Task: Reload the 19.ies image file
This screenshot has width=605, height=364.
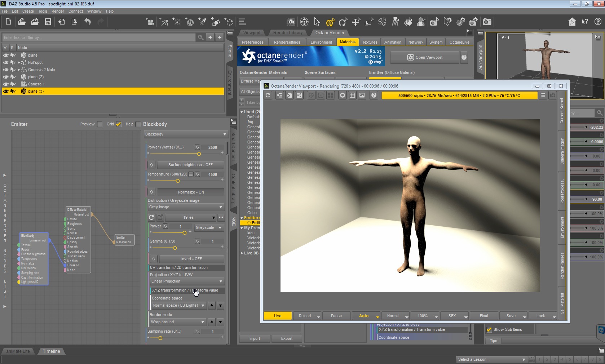Action: coord(151,217)
